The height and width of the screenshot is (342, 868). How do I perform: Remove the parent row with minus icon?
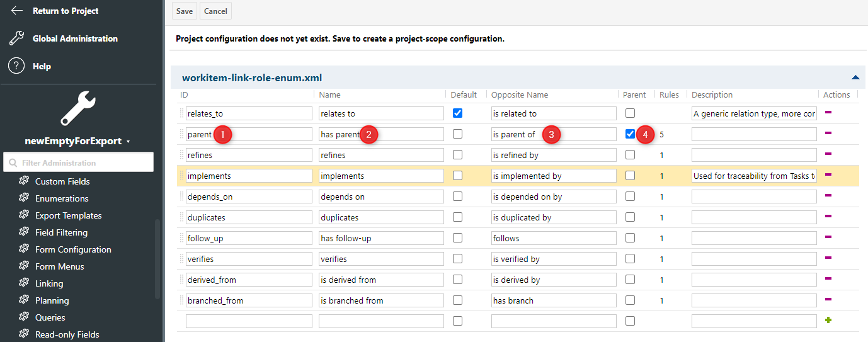828,134
